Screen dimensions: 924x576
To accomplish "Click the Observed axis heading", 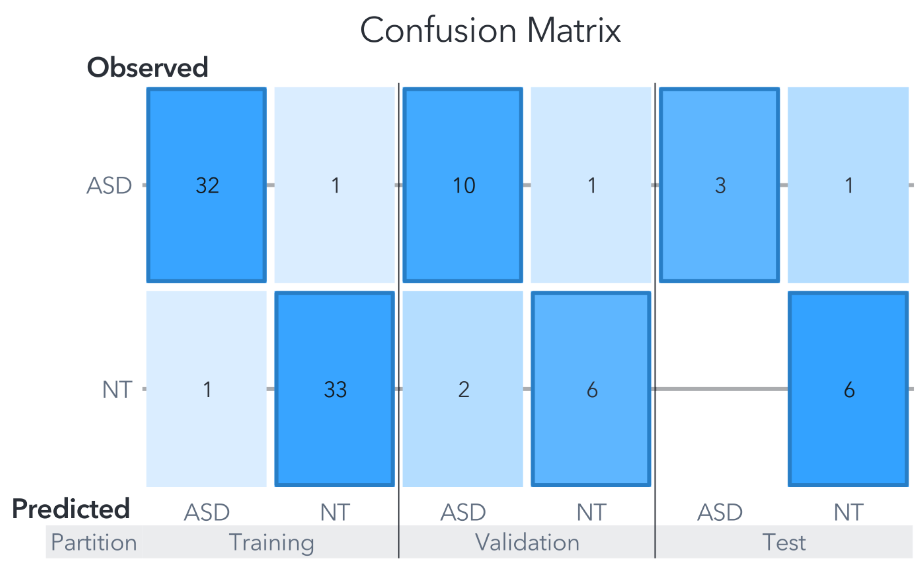I will point(147,67).
